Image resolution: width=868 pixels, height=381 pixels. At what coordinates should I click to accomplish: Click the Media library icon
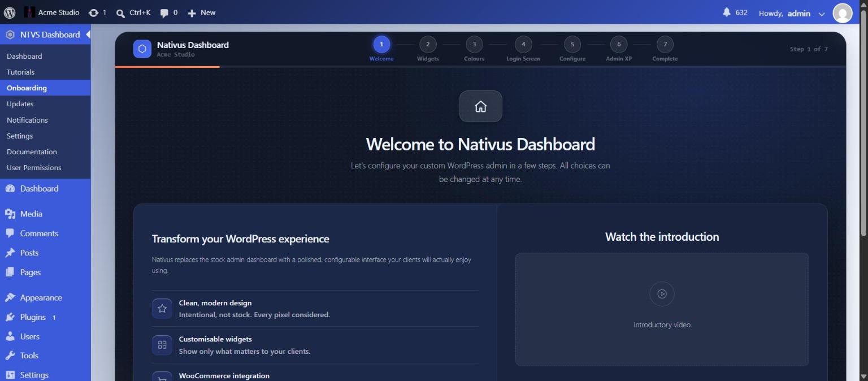pyautogui.click(x=10, y=214)
